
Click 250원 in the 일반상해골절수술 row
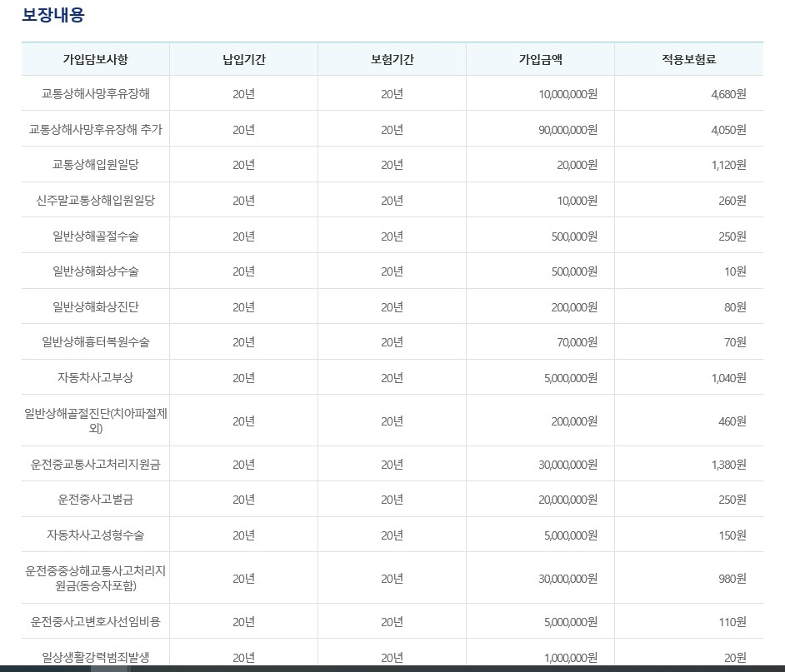pos(732,236)
